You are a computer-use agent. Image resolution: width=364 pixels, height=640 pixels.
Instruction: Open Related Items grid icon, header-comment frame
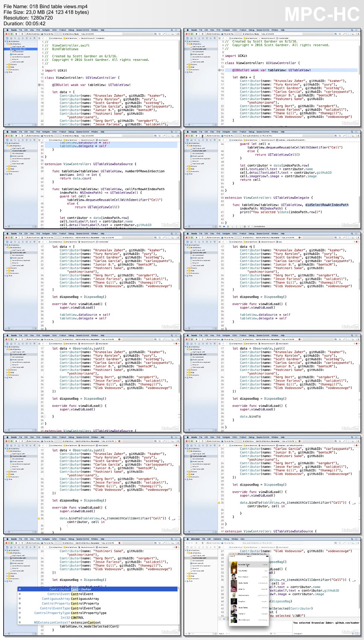click(39, 38)
